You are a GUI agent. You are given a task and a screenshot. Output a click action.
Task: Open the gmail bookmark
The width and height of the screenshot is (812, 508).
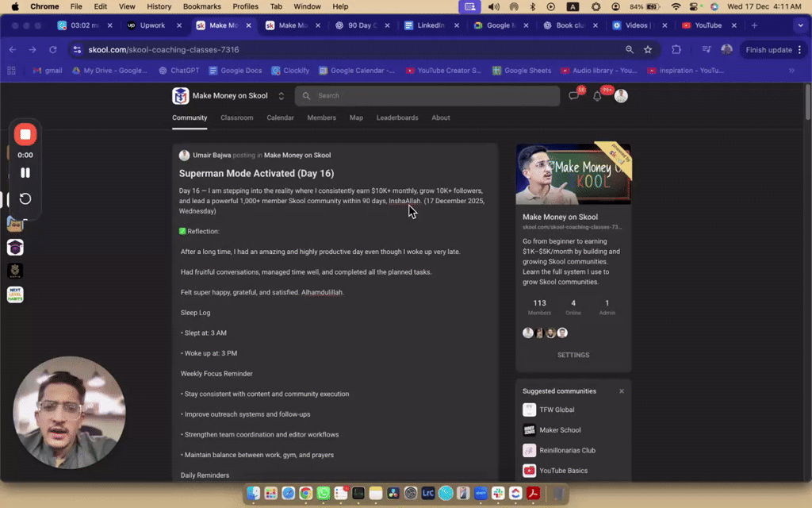point(48,71)
